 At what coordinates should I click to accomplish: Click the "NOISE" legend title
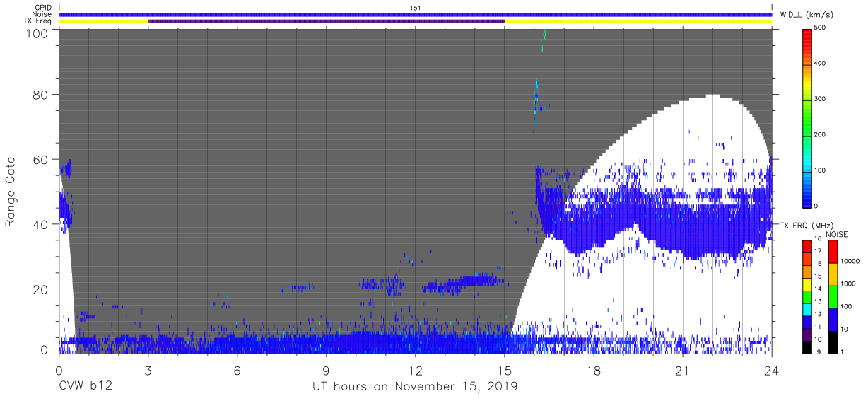pyautogui.click(x=836, y=234)
